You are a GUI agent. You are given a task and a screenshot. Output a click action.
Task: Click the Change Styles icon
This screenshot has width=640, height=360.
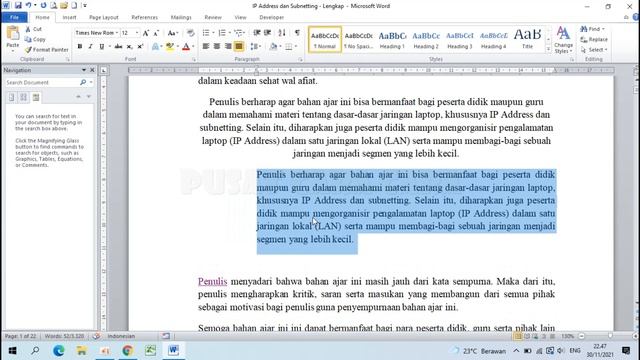(564, 40)
